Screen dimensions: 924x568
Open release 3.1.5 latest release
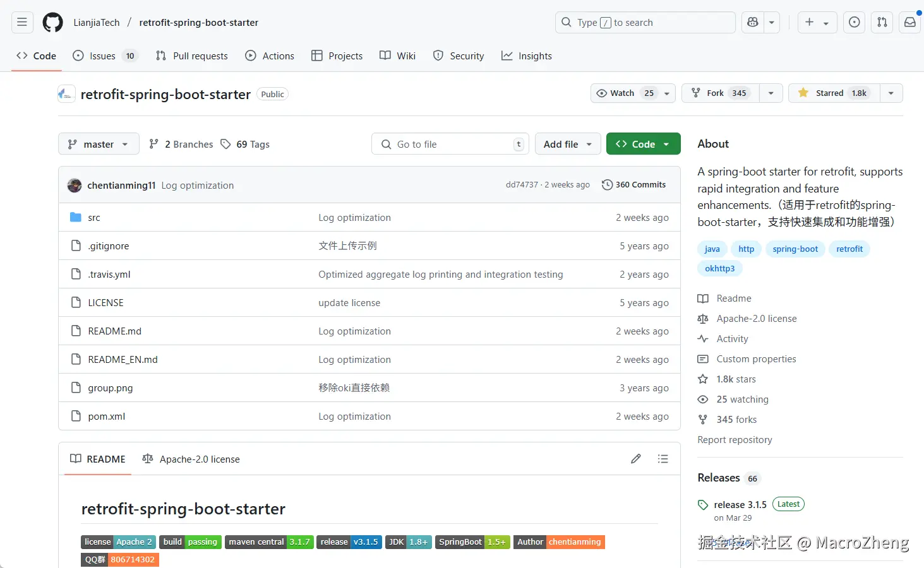pos(740,504)
